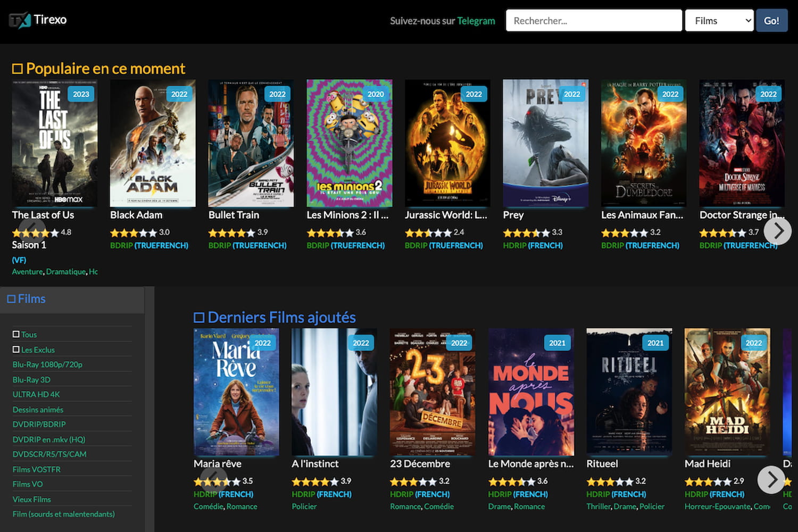Screen dimensions: 798x532
Task: Open the Doctor Strange poster
Action: point(742,143)
